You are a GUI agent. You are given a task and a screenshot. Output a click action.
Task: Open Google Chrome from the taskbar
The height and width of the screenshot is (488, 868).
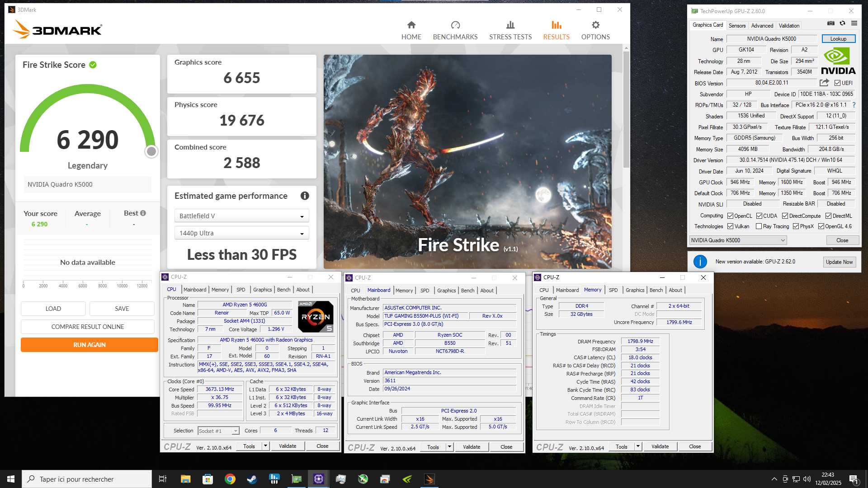coord(230,479)
